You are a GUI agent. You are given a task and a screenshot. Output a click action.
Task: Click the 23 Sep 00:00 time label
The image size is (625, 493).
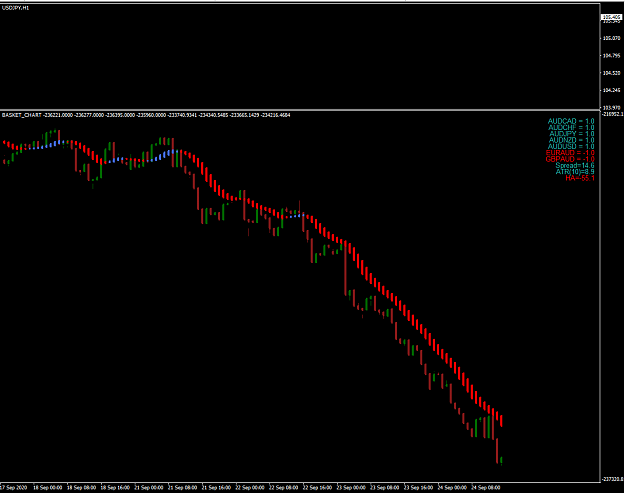pyautogui.click(x=351, y=487)
